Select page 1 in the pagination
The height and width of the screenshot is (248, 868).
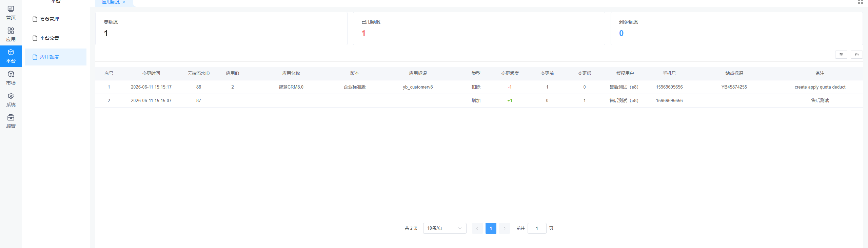point(491,228)
